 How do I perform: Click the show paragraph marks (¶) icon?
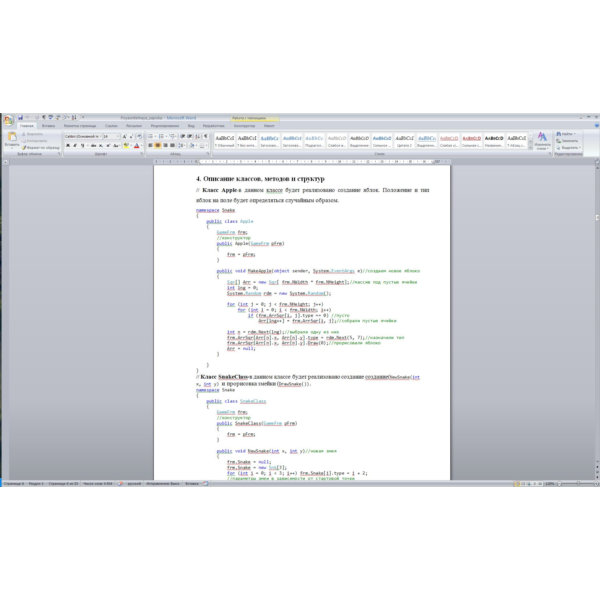[206, 137]
